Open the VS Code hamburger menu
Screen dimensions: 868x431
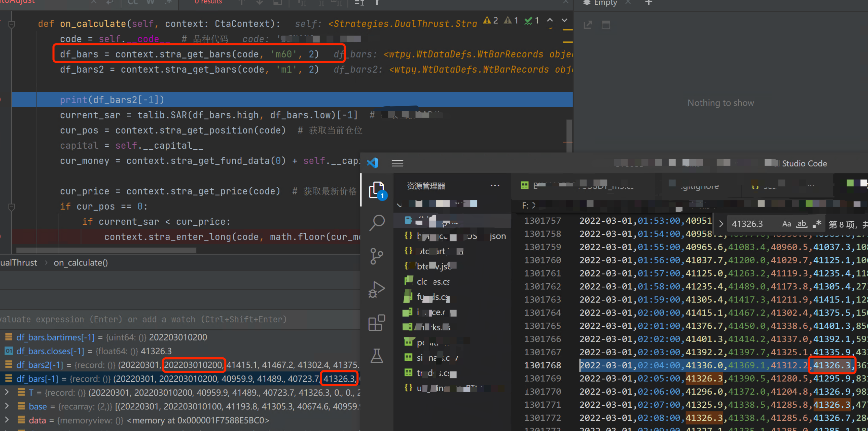tap(397, 163)
